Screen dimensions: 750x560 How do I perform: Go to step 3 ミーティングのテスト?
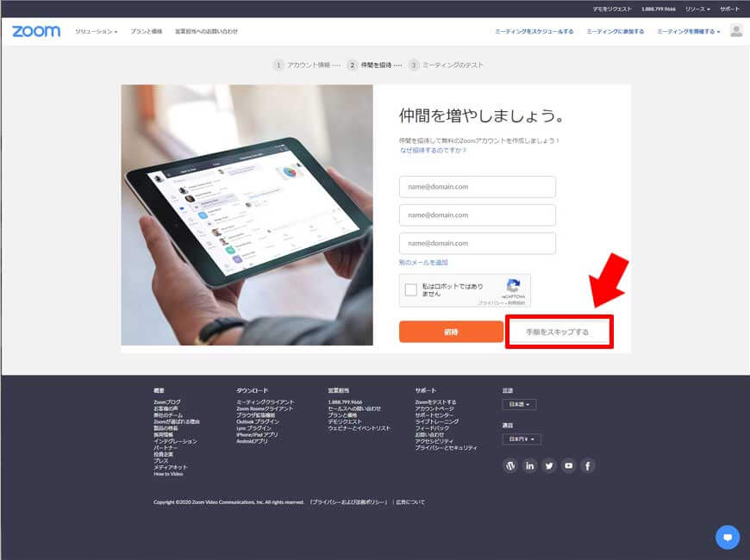coord(447,65)
